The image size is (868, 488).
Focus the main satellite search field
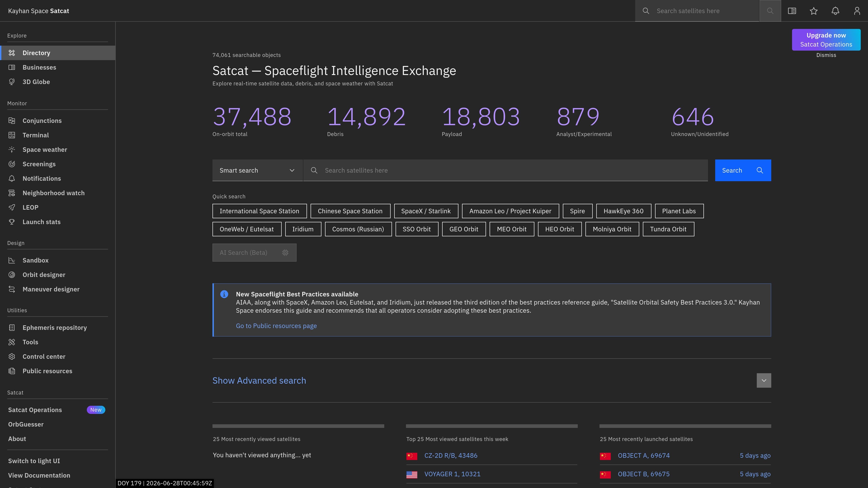tap(505, 170)
